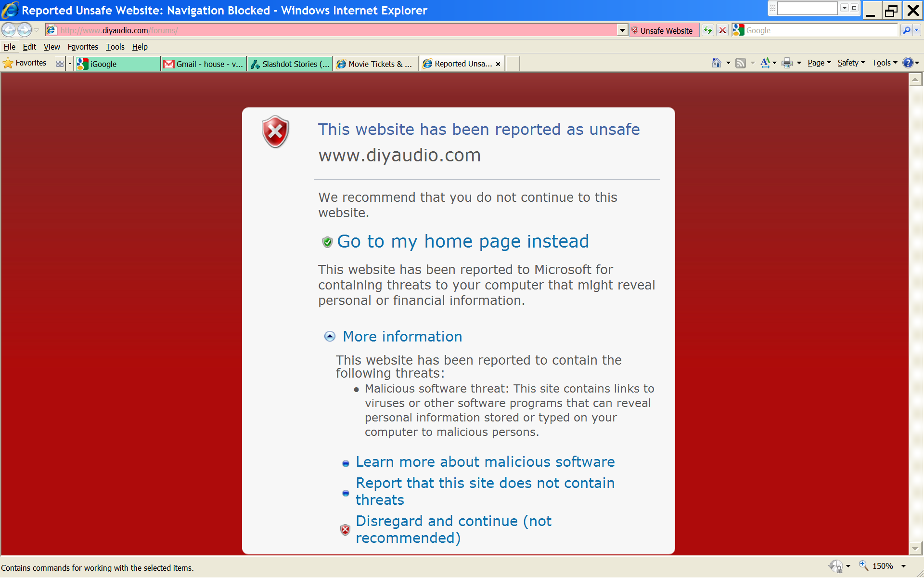Screen dimensions: 924x578
Task: Switch to the Gmail - house tab
Action: tap(204, 64)
